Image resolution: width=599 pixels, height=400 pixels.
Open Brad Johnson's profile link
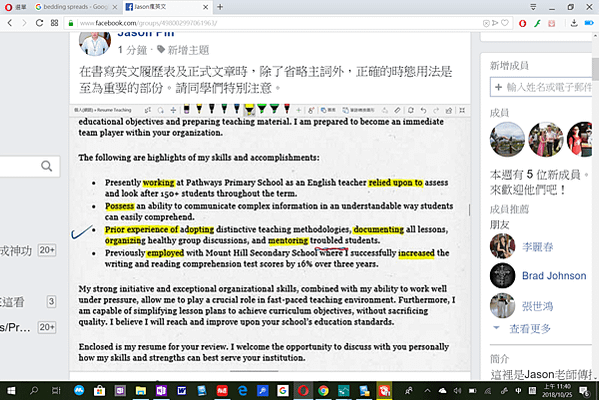[x=554, y=276]
